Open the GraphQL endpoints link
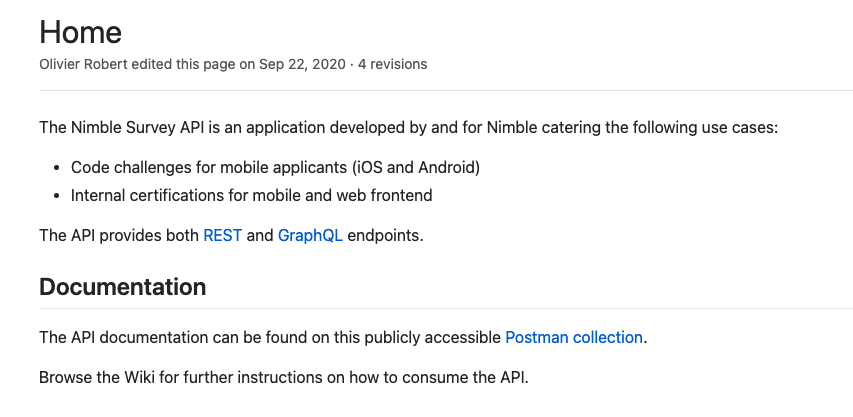This screenshot has width=853, height=417. (x=310, y=236)
